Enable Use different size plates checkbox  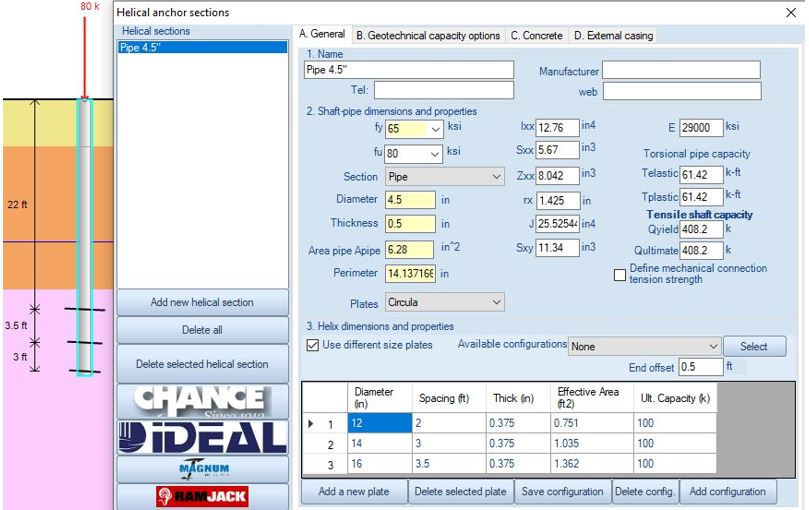tap(312, 345)
